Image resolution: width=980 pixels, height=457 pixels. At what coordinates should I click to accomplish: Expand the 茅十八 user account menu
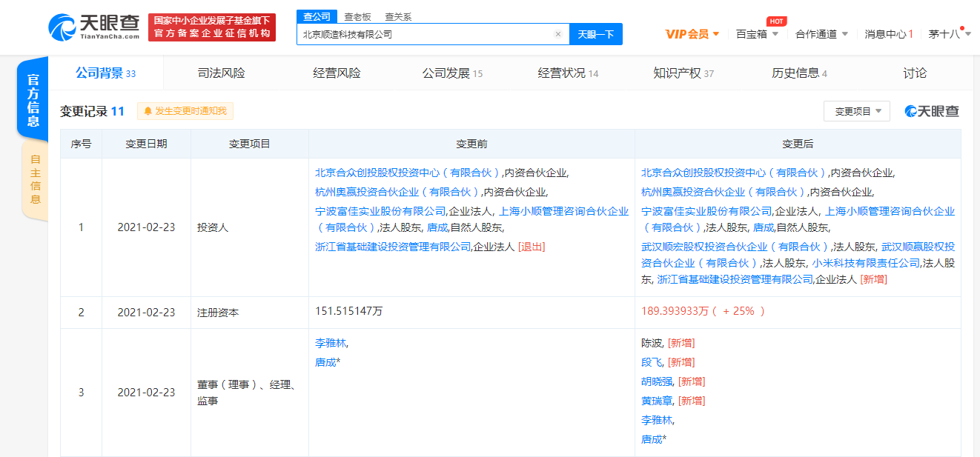coord(950,34)
